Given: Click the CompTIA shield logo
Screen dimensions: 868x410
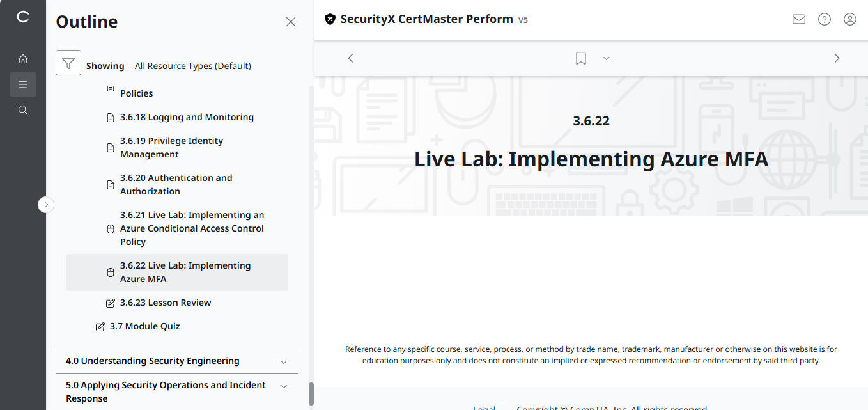Looking at the screenshot, I should coord(330,19).
